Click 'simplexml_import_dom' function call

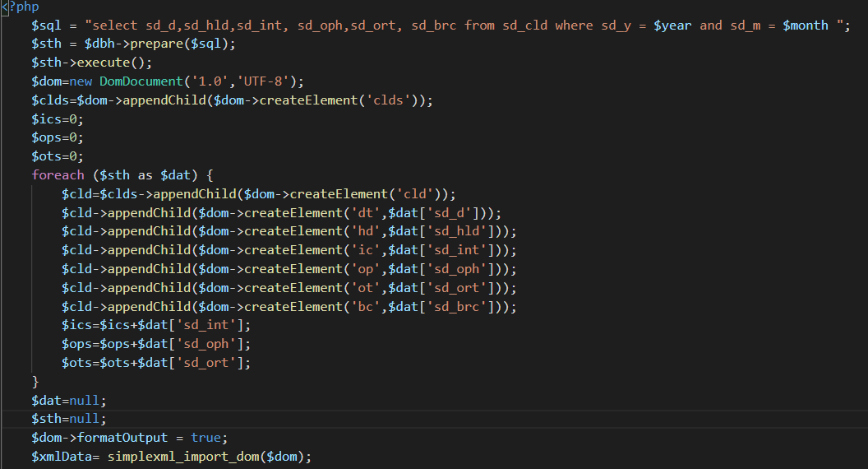tap(183, 457)
